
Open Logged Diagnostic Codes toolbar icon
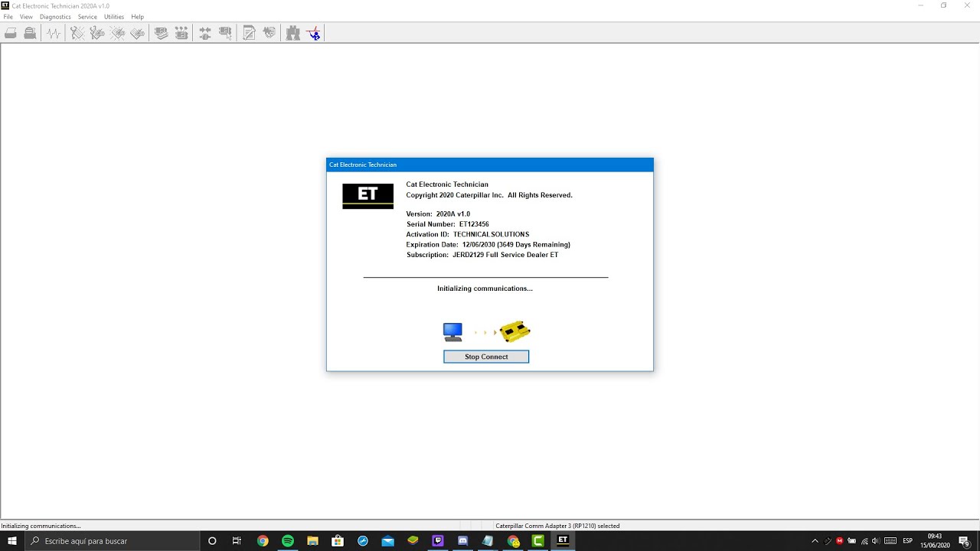(x=97, y=33)
